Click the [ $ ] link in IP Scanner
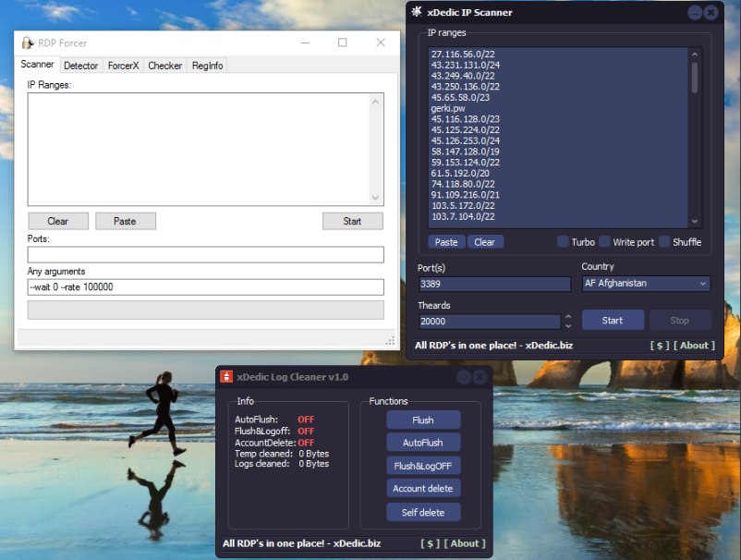741x560 pixels. click(x=660, y=346)
